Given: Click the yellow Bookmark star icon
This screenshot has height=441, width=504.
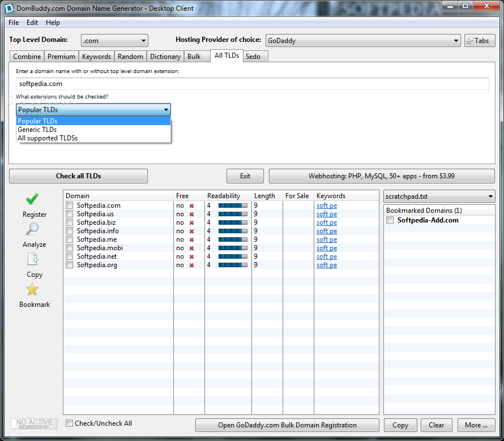Looking at the screenshot, I should pos(32,289).
